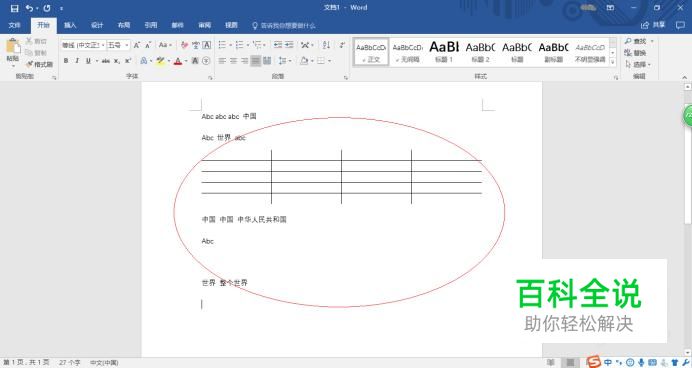
Task: Click the sort A-Z icon
Action: pyautogui.click(x=326, y=45)
